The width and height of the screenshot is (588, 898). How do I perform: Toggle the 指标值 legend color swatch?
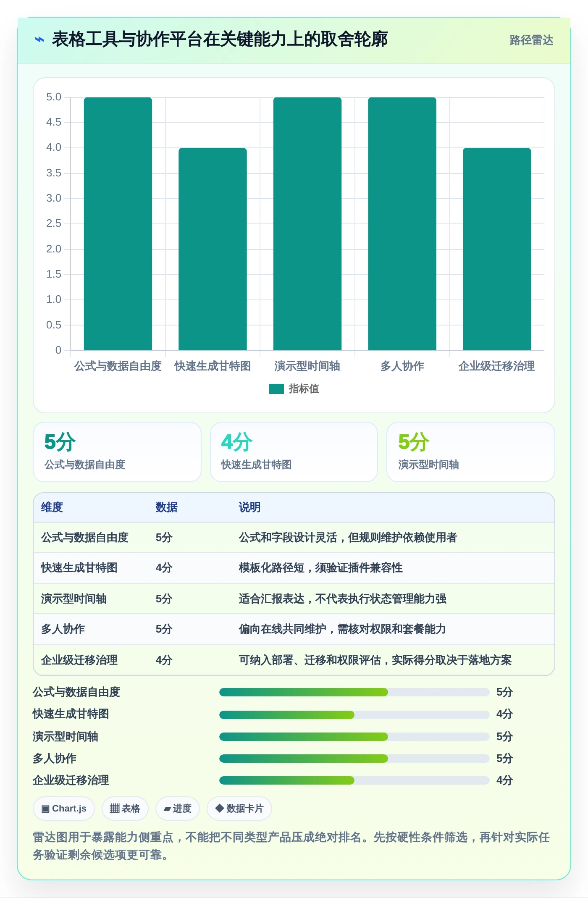pos(276,389)
